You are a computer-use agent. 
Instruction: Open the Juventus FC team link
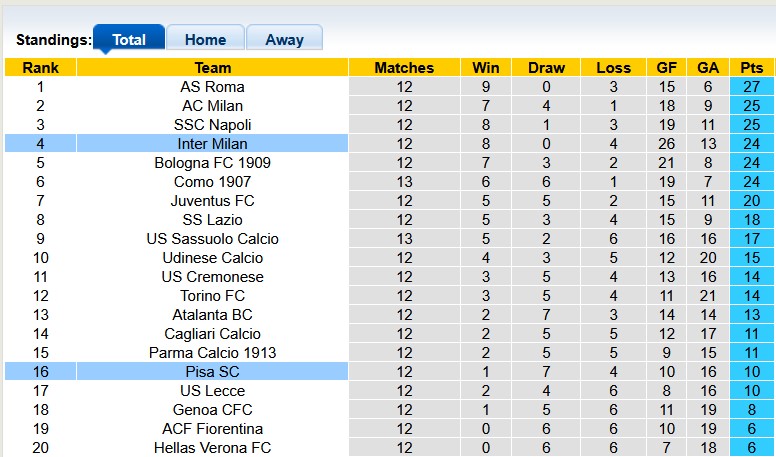click(x=212, y=201)
